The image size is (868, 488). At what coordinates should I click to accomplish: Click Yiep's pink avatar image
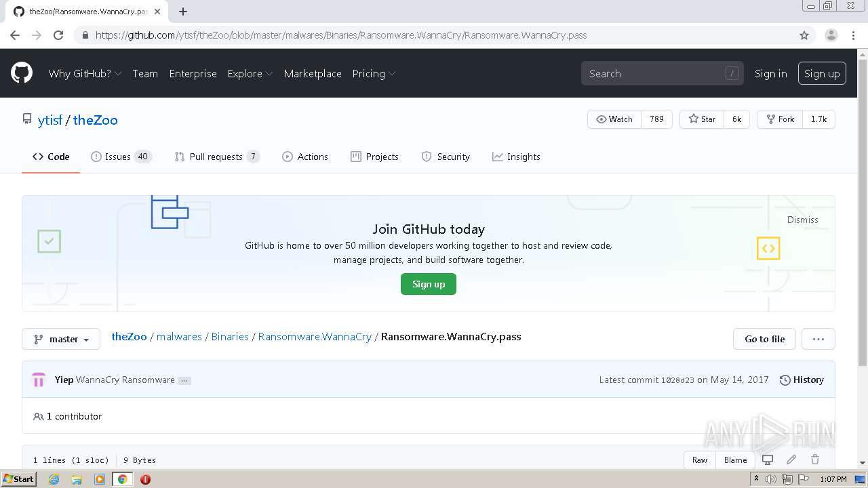(39, 380)
